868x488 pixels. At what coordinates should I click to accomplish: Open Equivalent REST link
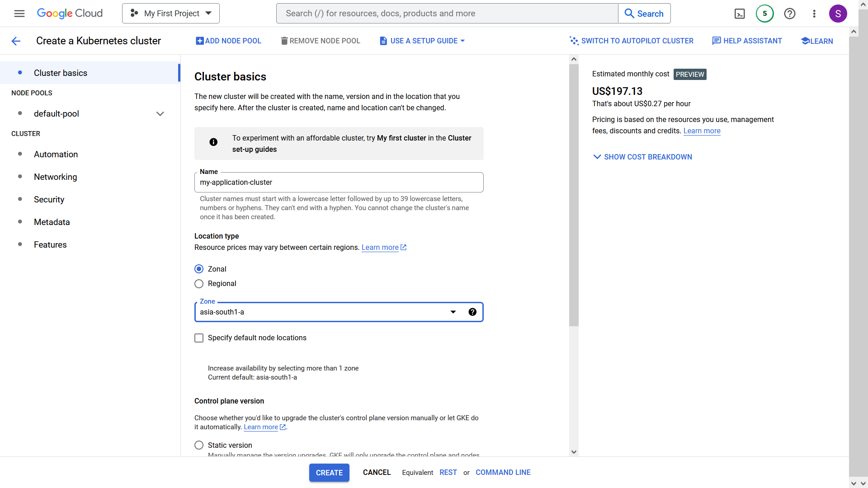click(448, 472)
